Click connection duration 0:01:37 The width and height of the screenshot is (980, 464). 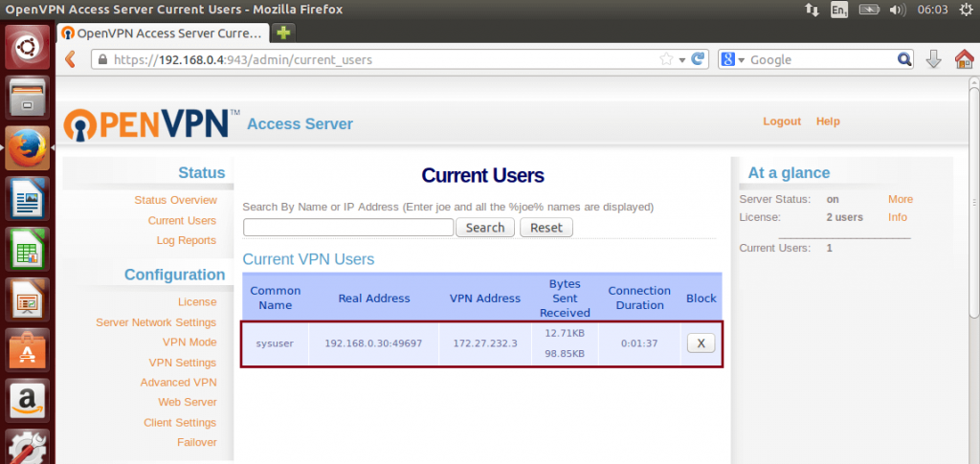pos(638,343)
